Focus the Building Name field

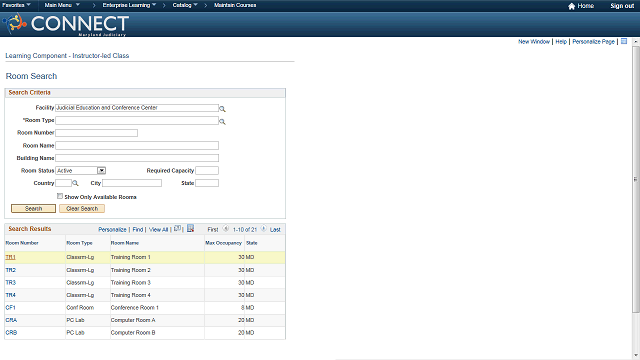[137, 158]
